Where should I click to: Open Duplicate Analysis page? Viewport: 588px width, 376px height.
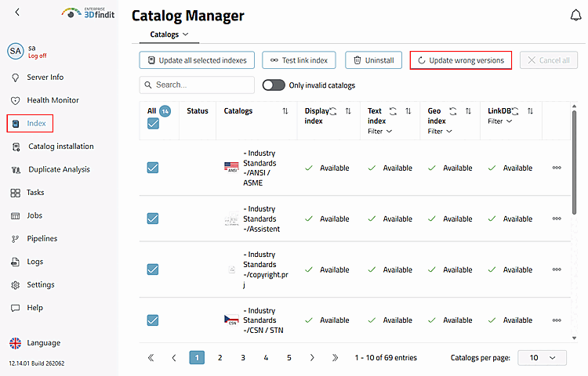pos(51,170)
